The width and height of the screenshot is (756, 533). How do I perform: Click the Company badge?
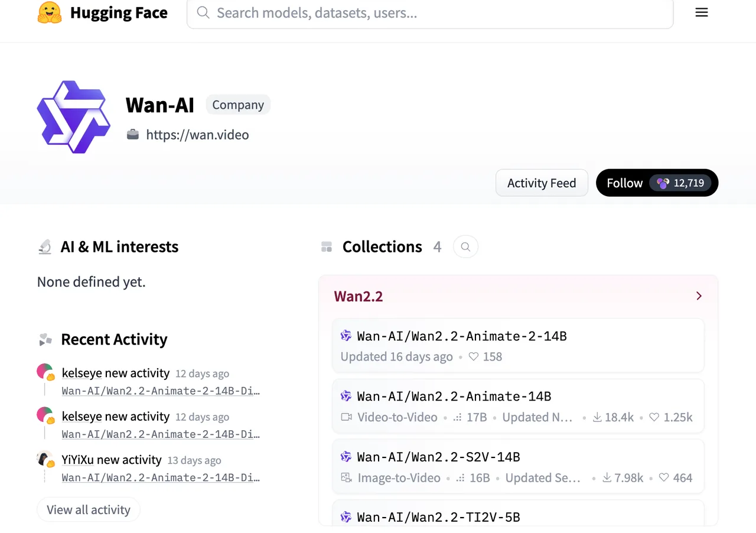point(238,105)
